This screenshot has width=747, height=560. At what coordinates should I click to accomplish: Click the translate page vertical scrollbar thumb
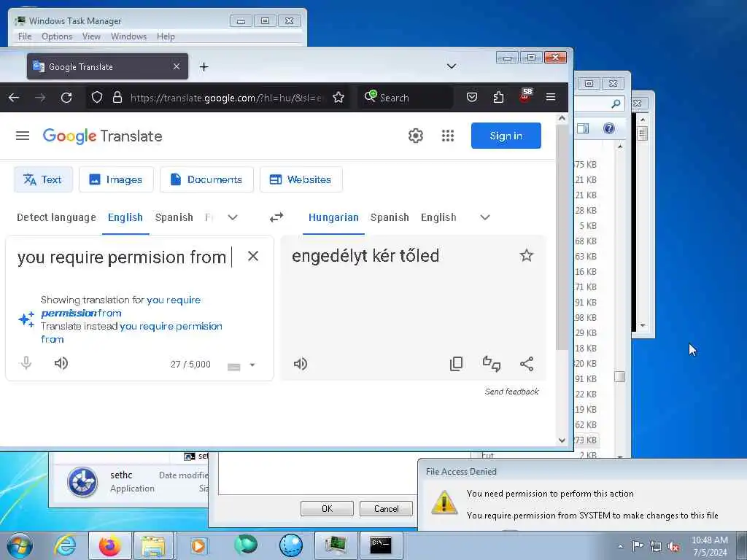(x=562, y=237)
